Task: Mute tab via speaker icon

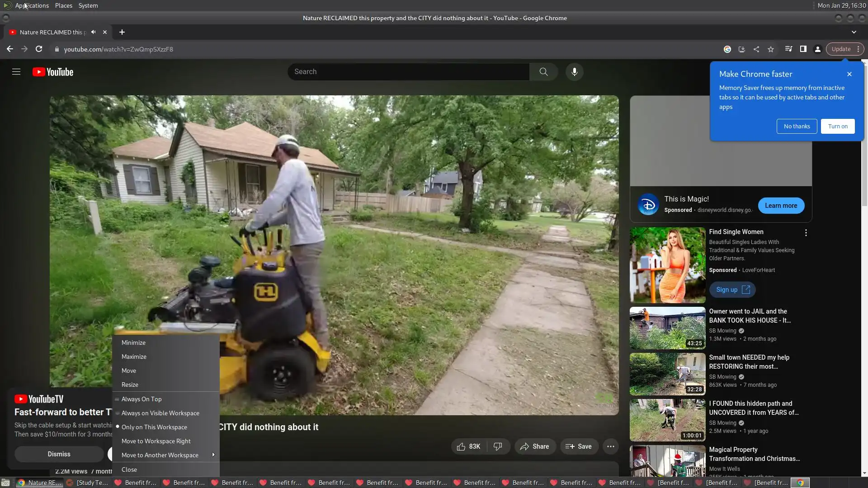Action: coord(93,32)
